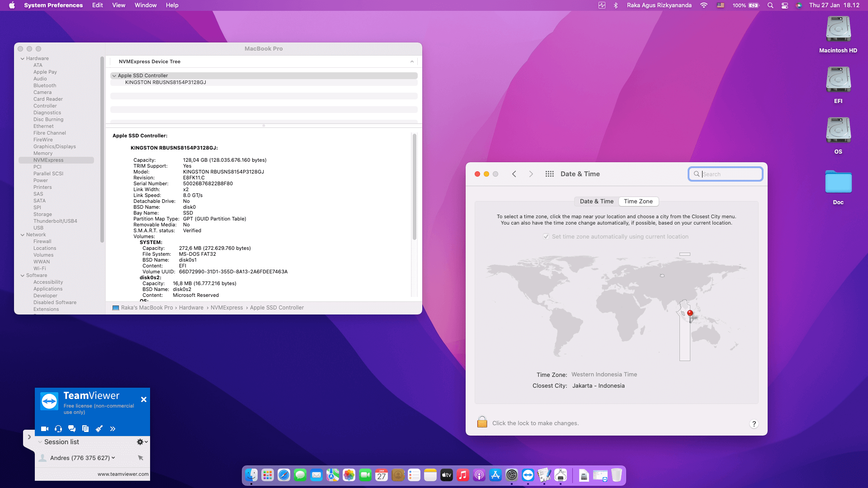
Task: Switch to the Date & Time tab
Action: (596, 202)
